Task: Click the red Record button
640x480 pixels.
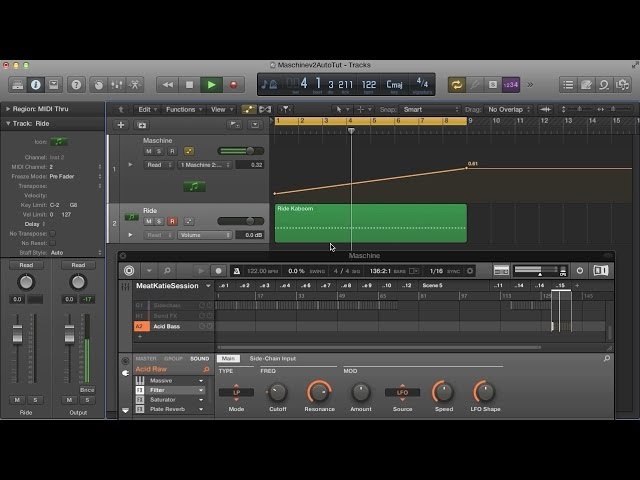Action: click(233, 84)
